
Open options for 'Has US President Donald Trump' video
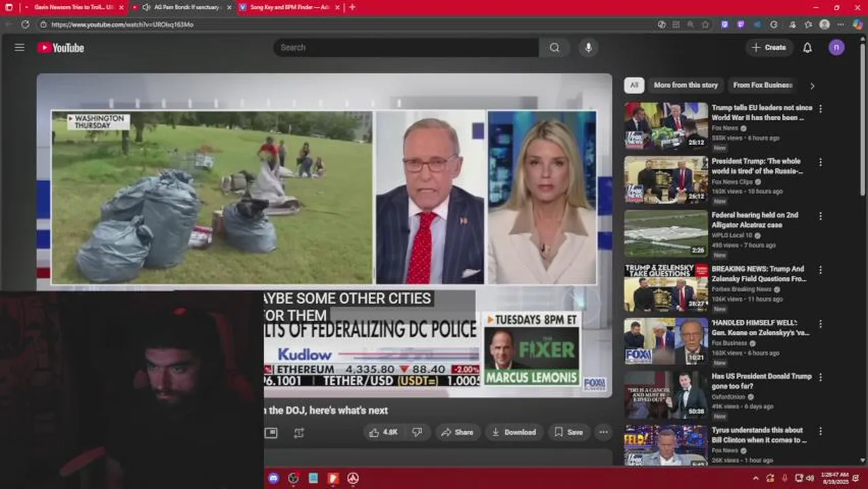tap(820, 377)
